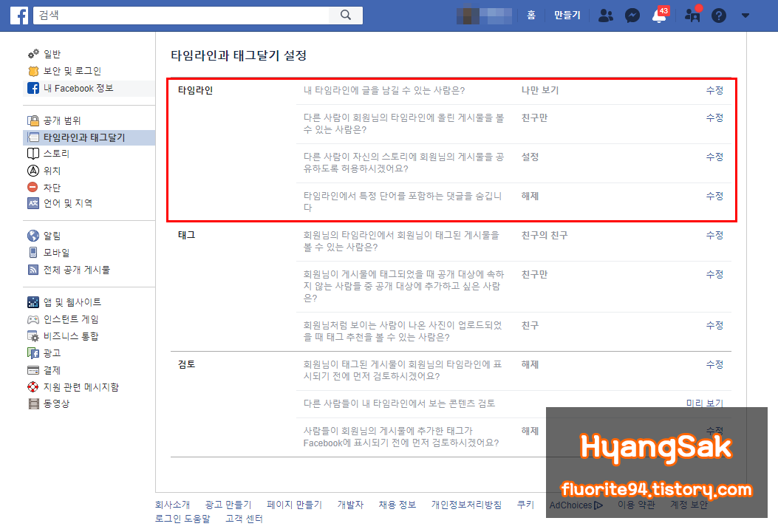The width and height of the screenshot is (778, 532).
Task: Click the search magnifier button
Action: [346, 15]
